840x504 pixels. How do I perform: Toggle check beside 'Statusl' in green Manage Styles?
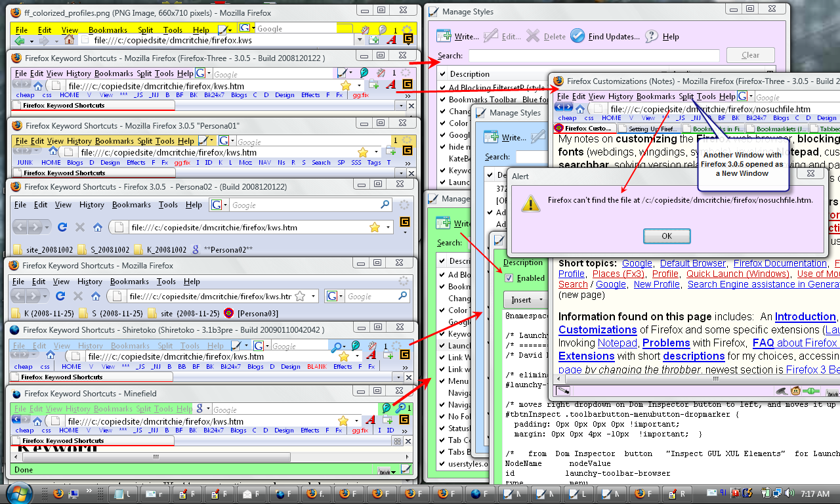click(x=443, y=428)
